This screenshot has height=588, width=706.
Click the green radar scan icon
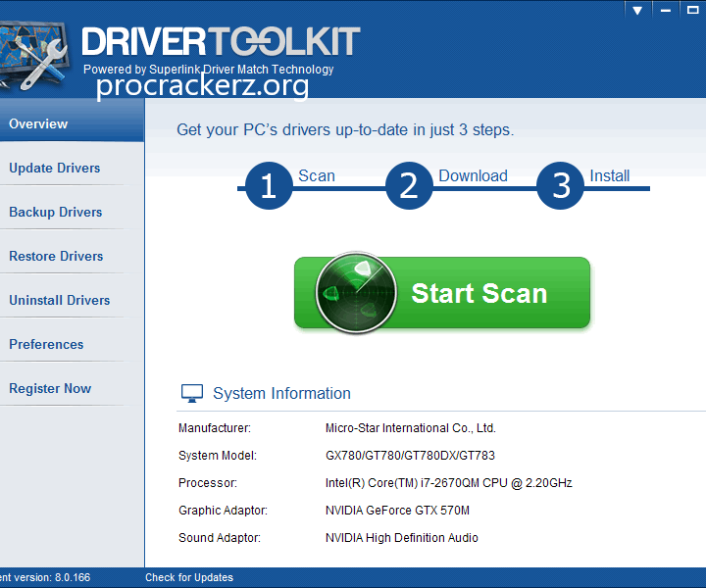(356, 292)
